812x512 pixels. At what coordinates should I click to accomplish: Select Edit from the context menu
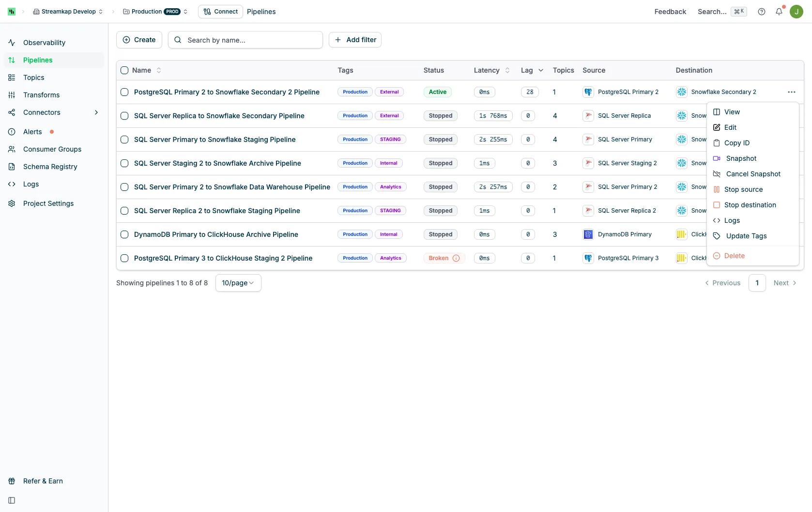click(752, 127)
